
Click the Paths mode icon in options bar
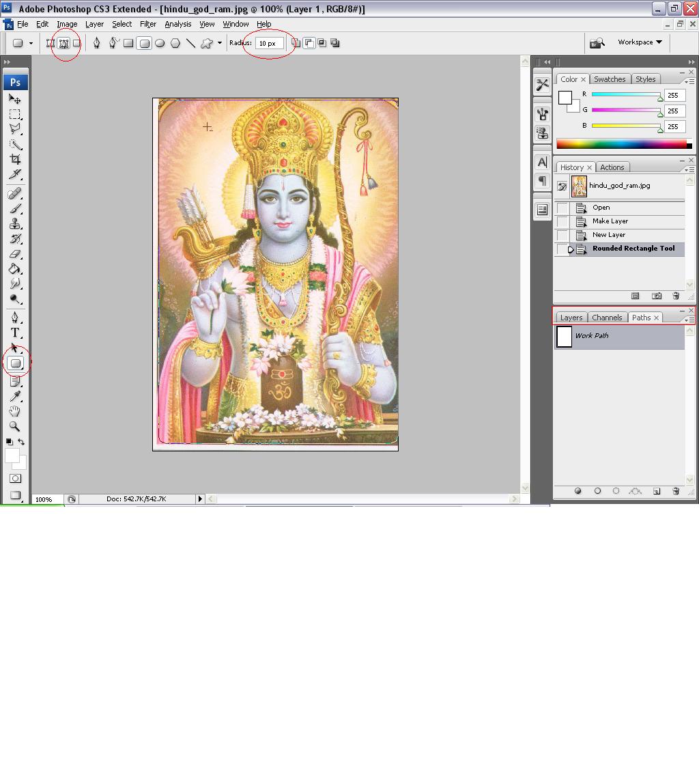[63, 43]
